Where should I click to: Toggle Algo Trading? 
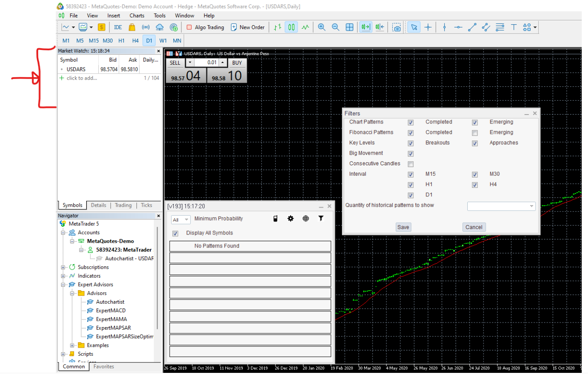click(205, 27)
